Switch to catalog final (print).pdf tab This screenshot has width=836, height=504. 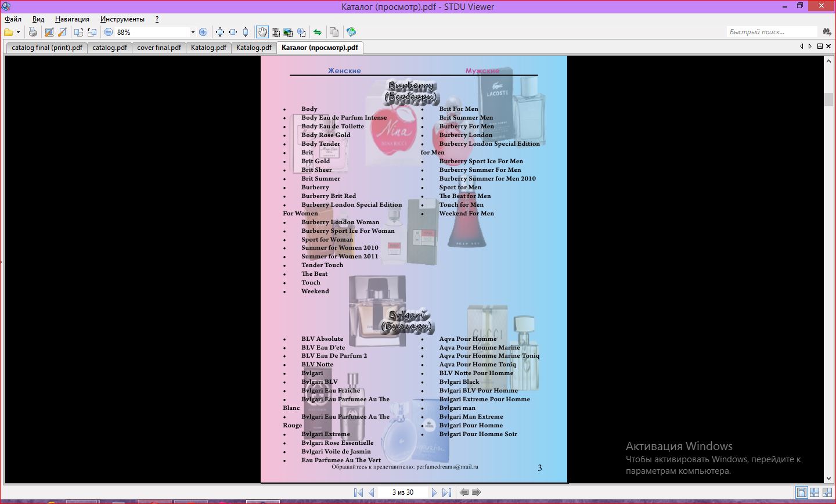47,48
